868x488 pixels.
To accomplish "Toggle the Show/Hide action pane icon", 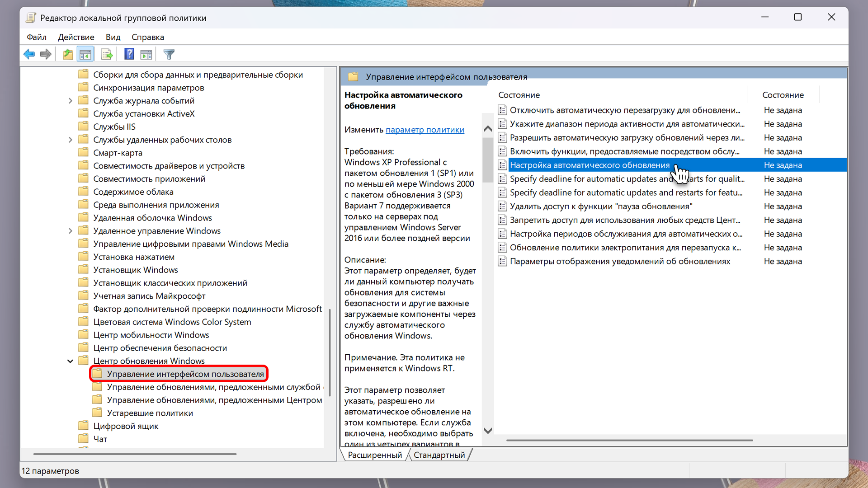I will pyautogui.click(x=146, y=54).
